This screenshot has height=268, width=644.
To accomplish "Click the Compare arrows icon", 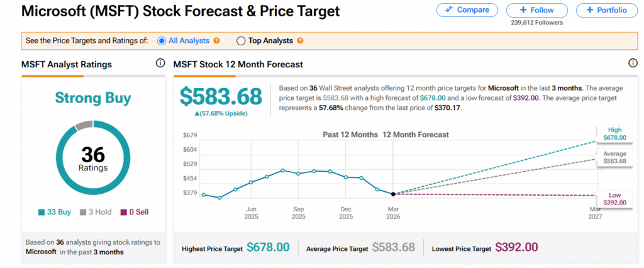I will 450,10.
